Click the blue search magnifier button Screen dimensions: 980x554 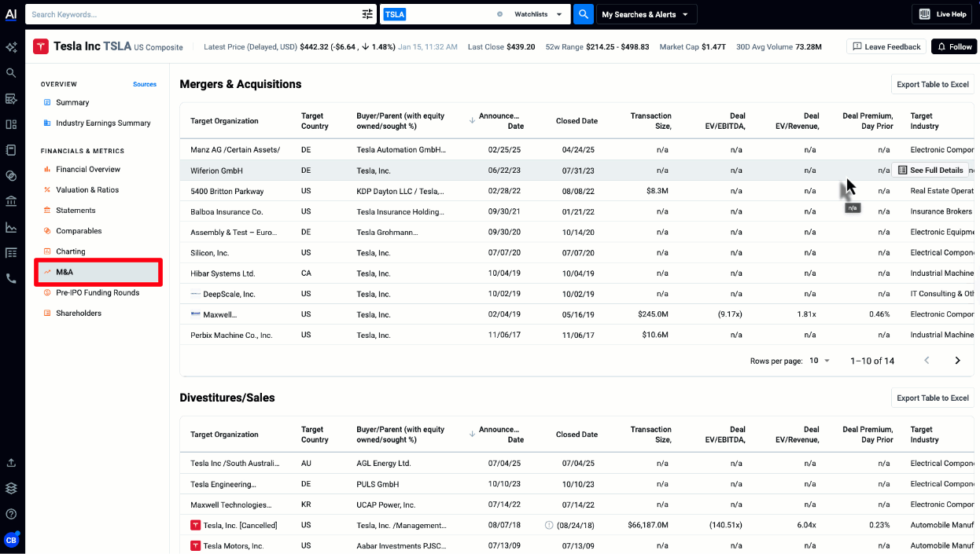(x=583, y=14)
